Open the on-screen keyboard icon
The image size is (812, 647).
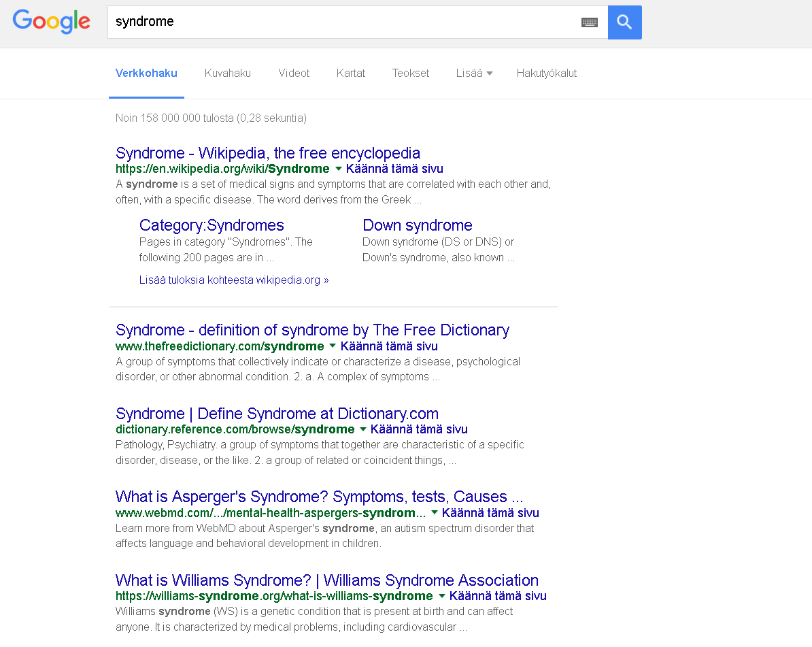(590, 22)
